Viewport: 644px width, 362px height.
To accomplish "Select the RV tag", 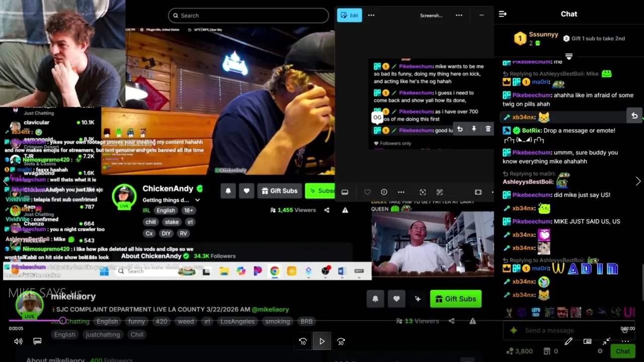I will point(183,233).
